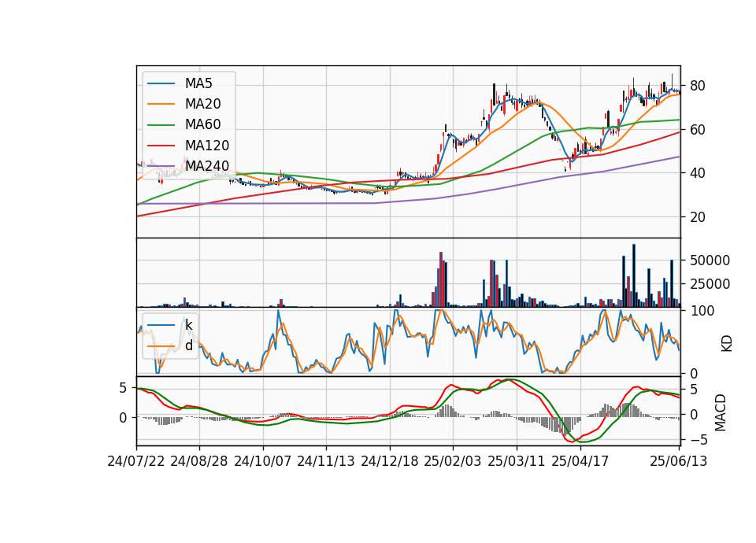Click the 25/04/17 date tick label
This screenshot has height=543, width=756.
(x=580, y=461)
